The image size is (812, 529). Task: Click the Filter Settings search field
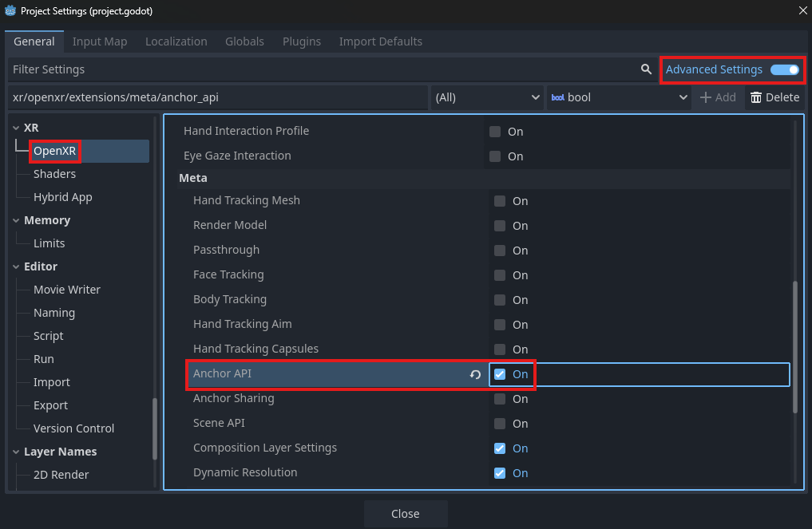click(331, 69)
